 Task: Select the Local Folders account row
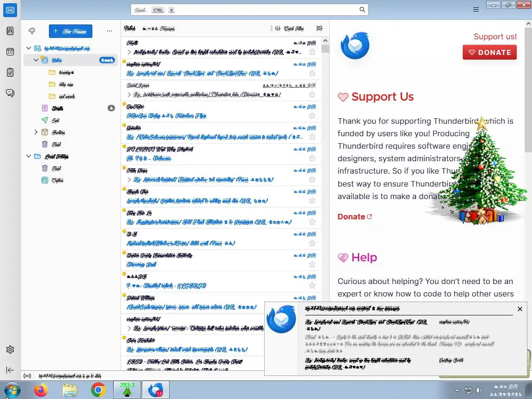point(71,157)
